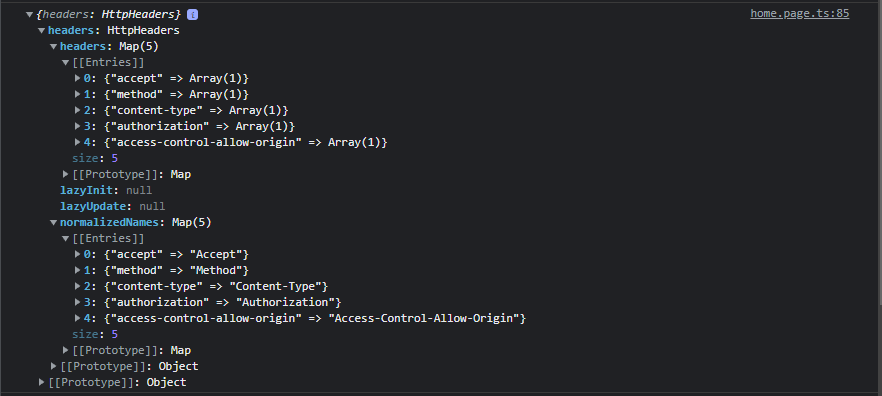Collapse the normalizedNames: Map(5) node
The height and width of the screenshot is (396, 882).
pyautogui.click(x=53, y=223)
